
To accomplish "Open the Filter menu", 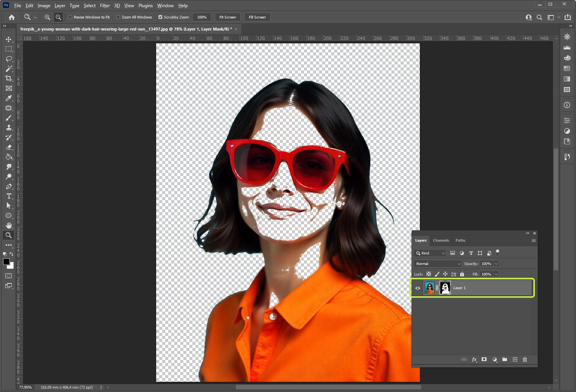I will (x=105, y=6).
